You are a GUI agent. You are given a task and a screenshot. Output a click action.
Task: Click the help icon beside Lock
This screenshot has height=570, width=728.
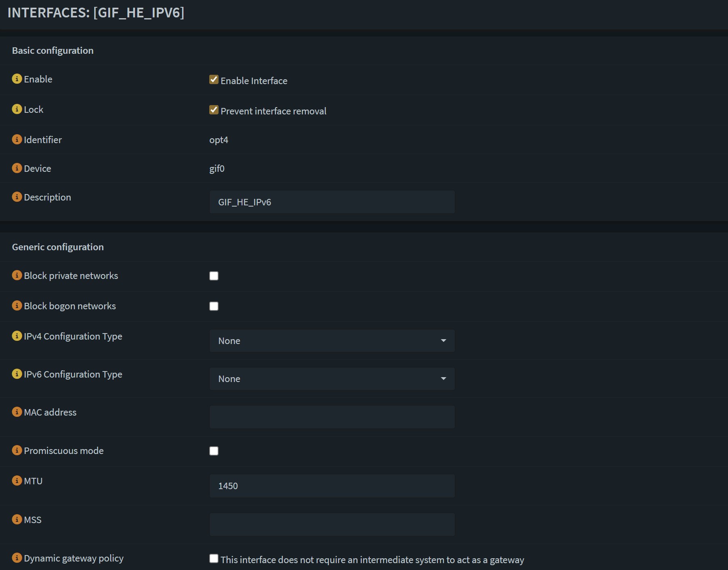[x=17, y=109]
